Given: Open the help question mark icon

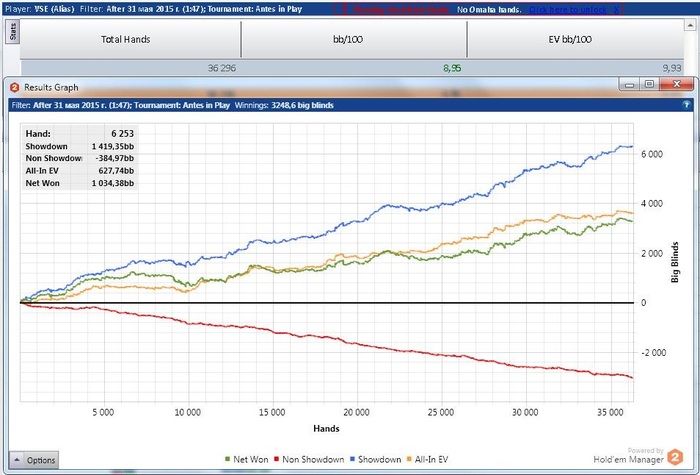Looking at the screenshot, I should [687, 105].
